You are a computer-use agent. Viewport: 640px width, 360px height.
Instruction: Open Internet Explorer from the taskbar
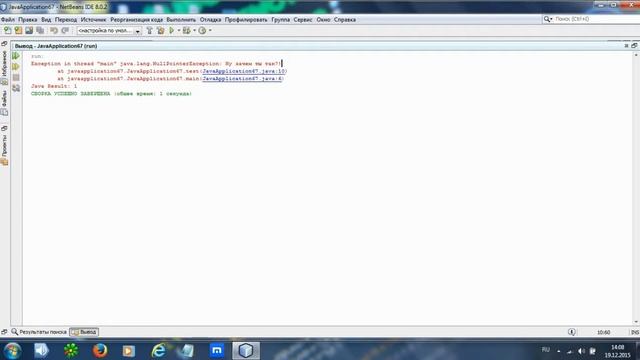pos(158,351)
